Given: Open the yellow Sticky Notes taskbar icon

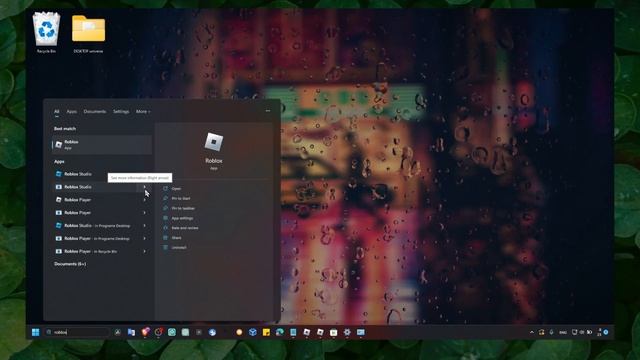Looking at the screenshot, I should coord(266,332).
